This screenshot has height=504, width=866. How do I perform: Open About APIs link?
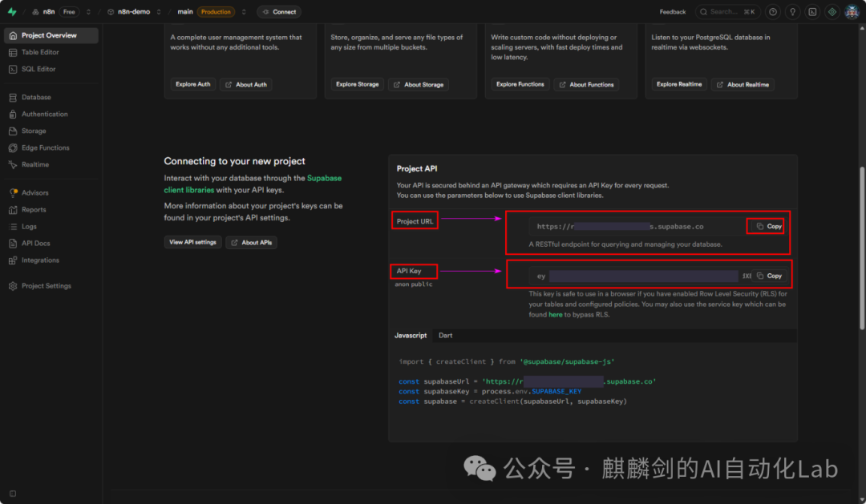point(251,242)
